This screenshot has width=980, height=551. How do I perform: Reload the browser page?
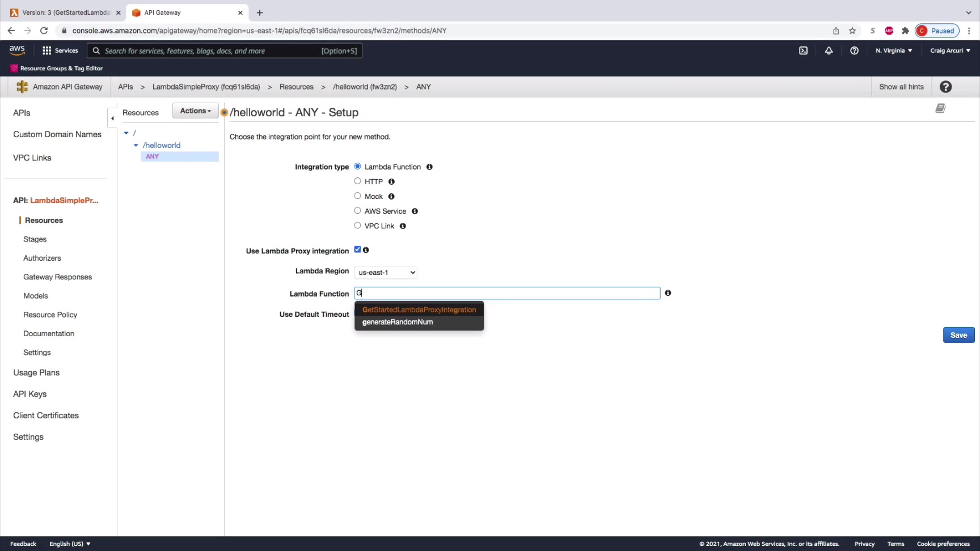[44, 31]
